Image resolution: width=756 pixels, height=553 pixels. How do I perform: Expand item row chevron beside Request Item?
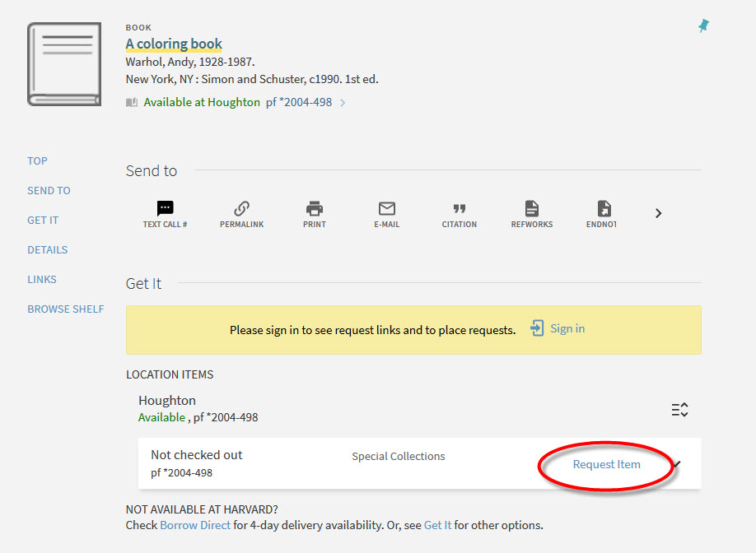678,464
